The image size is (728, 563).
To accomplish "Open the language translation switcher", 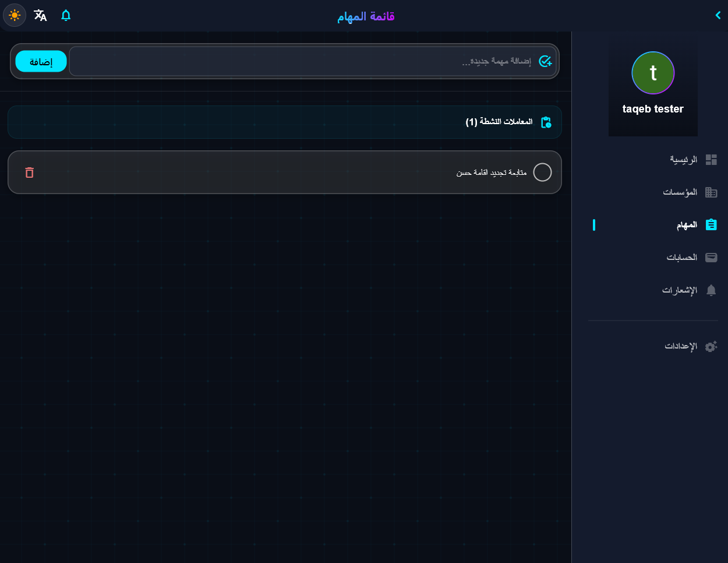I will [40, 15].
